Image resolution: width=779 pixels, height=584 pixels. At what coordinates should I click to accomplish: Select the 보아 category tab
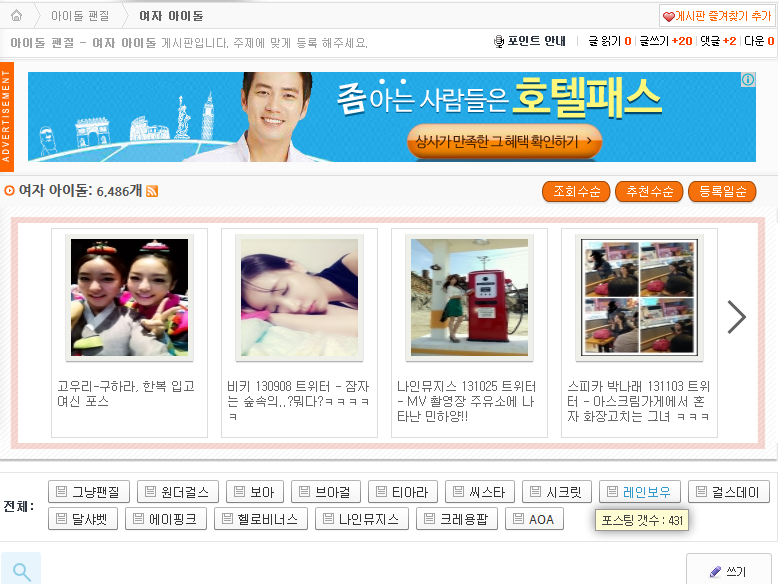coord(255,492)
